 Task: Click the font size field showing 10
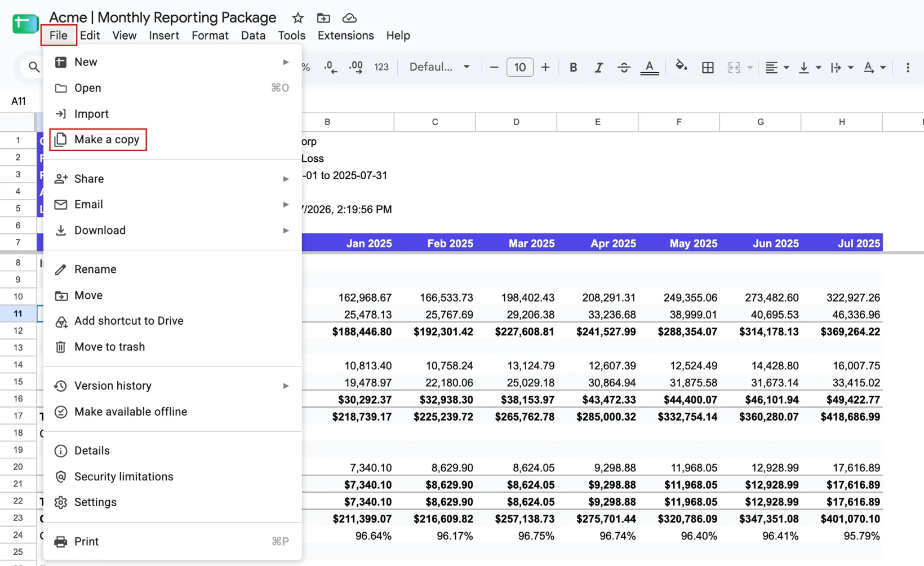click(x=519, y=68)
